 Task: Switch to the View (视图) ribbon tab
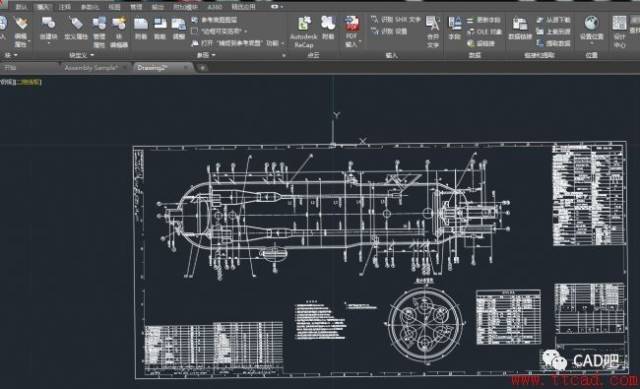pyautogui.click(x=114, y=7)
